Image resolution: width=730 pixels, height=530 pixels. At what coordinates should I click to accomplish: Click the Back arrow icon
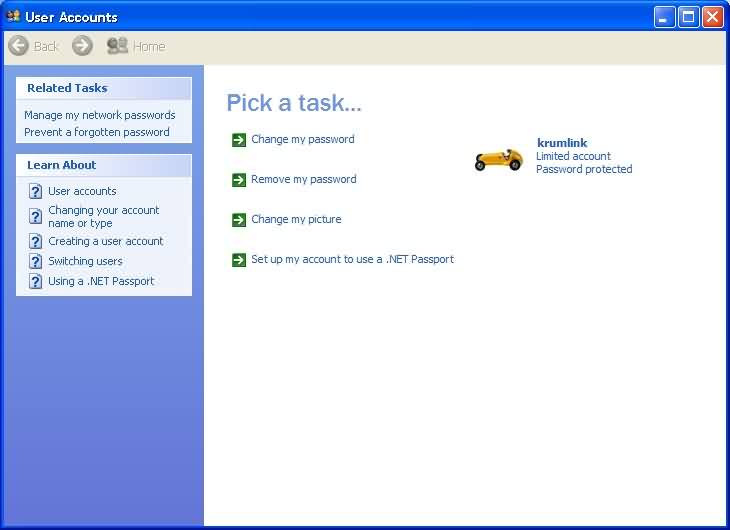19,46
